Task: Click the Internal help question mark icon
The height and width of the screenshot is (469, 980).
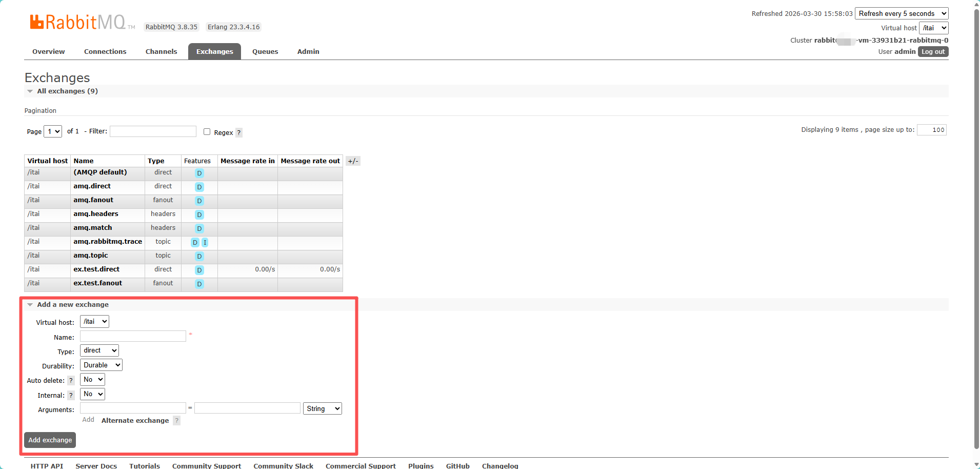Action: [71, 396]
